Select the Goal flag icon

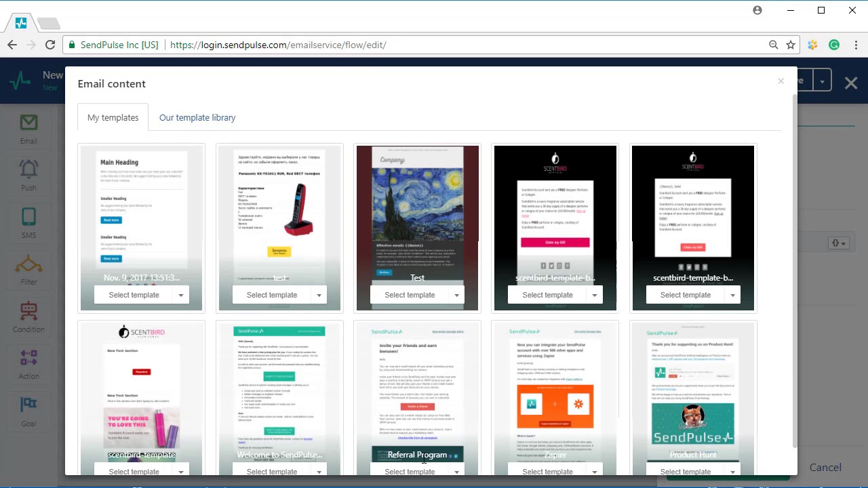tap(28, 405)
